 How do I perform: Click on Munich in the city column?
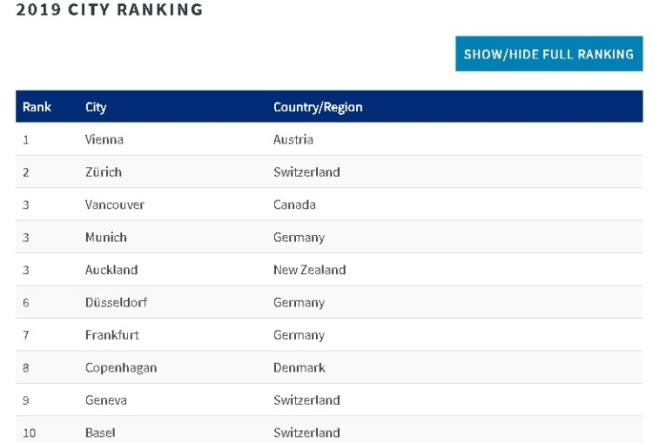point(106,237)
